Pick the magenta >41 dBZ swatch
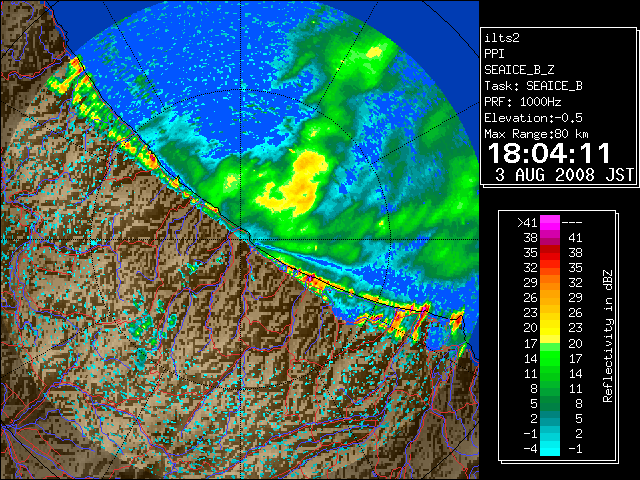Screen dimensions: 640x480 coord(550,222)
